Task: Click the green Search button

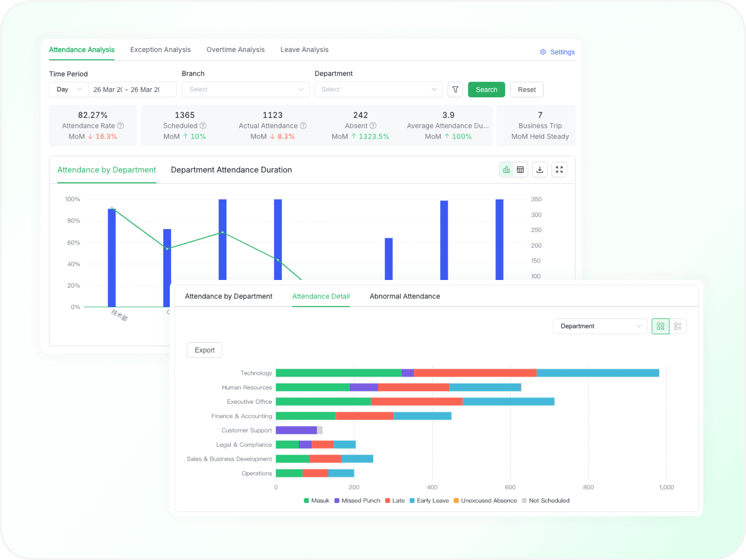Action: coord(486,89)
